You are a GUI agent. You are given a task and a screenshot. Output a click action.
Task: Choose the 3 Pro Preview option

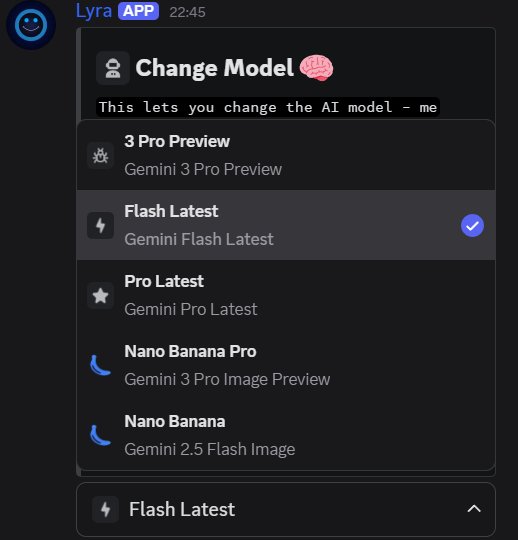pyautogui.click(x=286, y=155)
